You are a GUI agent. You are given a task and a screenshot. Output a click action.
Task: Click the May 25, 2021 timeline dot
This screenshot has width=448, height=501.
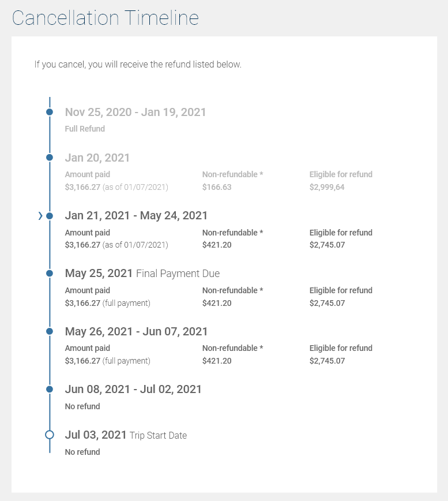(x=50, y=273)
